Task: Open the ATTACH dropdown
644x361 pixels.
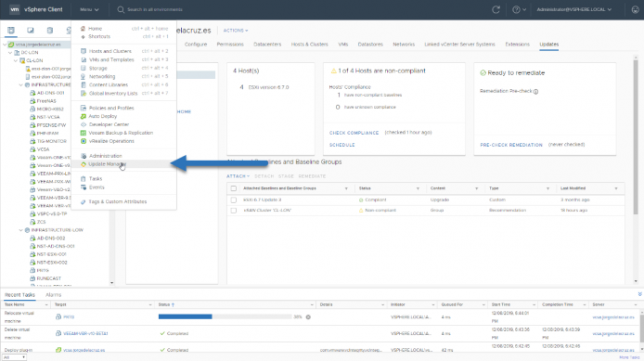Action: tap(238, 176)
